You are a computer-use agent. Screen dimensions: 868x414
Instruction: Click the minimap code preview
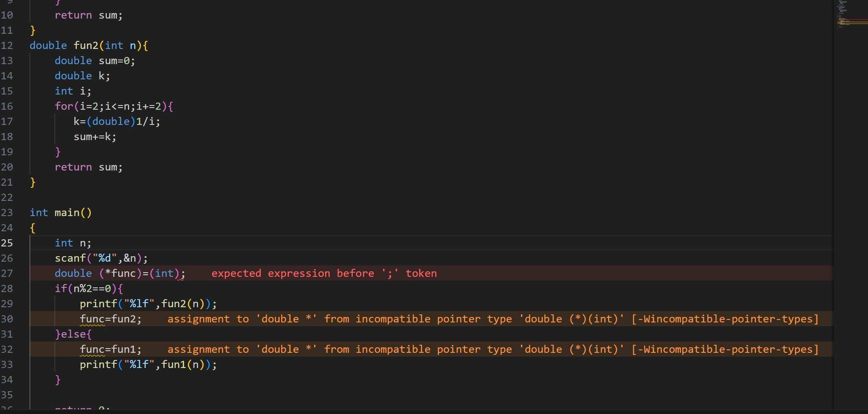[x=842, y=11]
